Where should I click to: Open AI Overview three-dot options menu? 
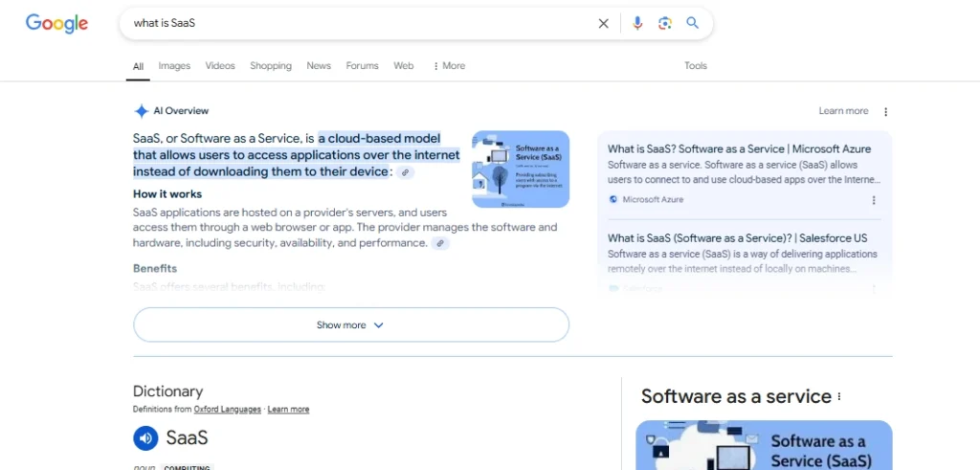point(885,112)
